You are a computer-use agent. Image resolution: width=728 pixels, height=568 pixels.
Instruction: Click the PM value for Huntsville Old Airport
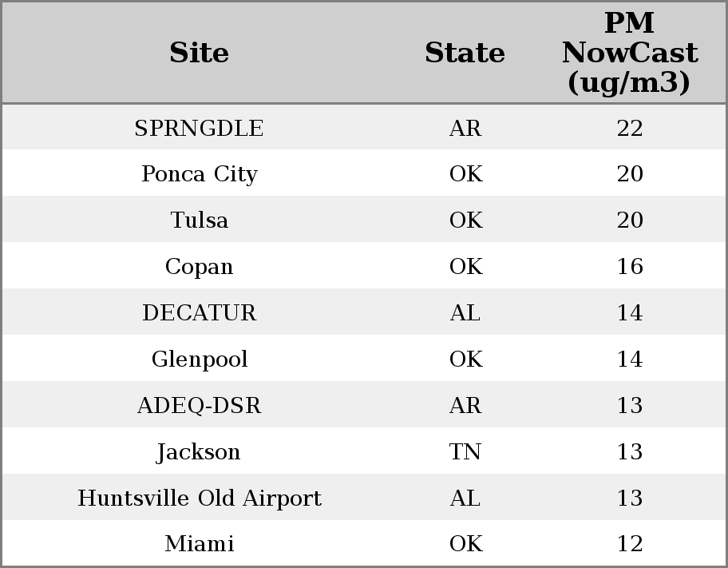pos(629,498)
